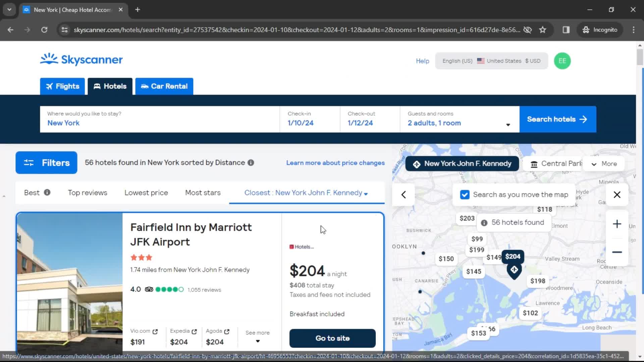Close the New York hotels tab
Viewport: 644px width, 362px height.
[121, 10]
